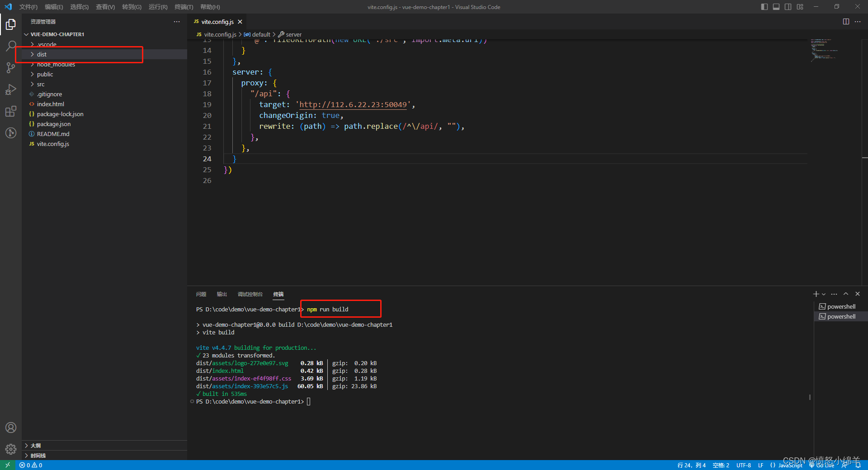Open Explorer panel more actions ellipsis
The image size is (868, 470).
tap(177, 22)
